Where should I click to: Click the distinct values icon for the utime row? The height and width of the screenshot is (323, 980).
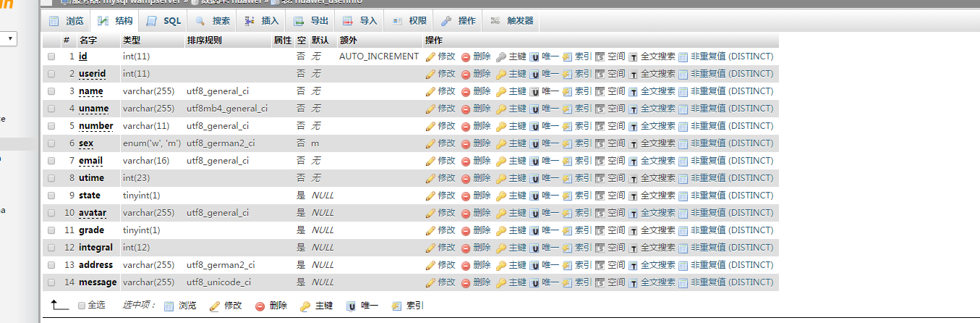(683, 178)
